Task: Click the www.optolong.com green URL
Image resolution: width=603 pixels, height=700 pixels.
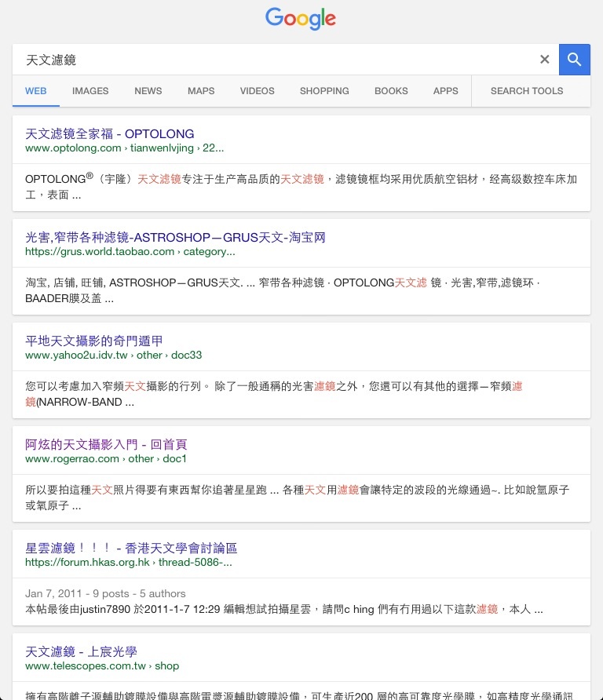Action: 73,148
